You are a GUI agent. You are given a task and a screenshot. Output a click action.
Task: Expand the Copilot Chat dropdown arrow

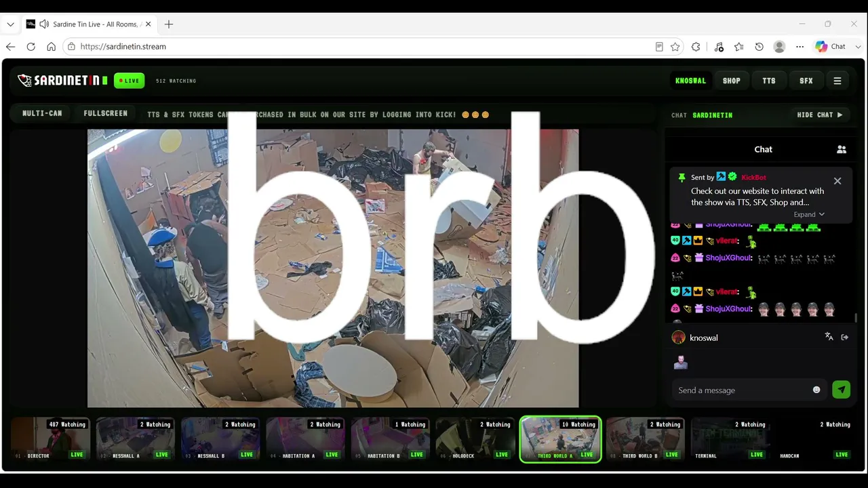click(858, 47)
